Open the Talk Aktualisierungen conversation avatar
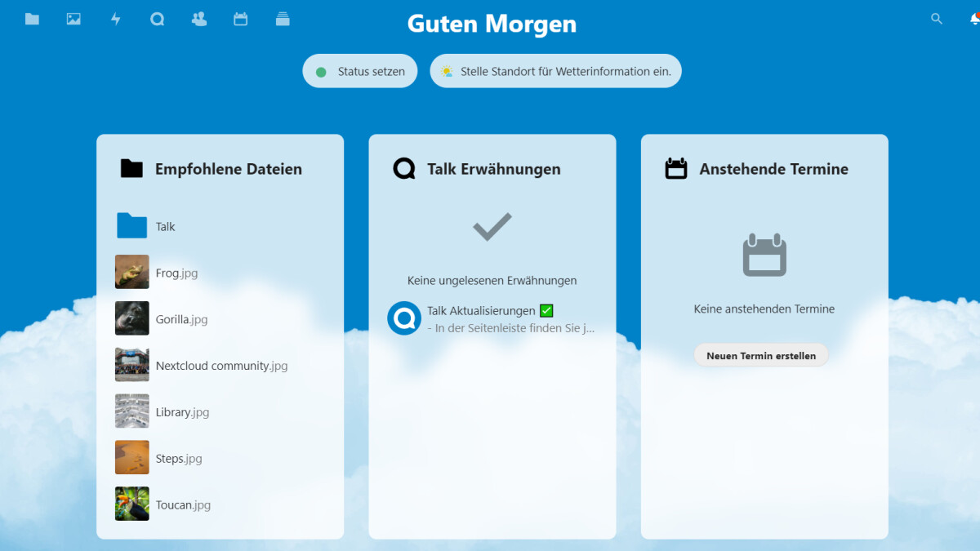The height and width of the screenshot is (551, 980). [404, 318]
